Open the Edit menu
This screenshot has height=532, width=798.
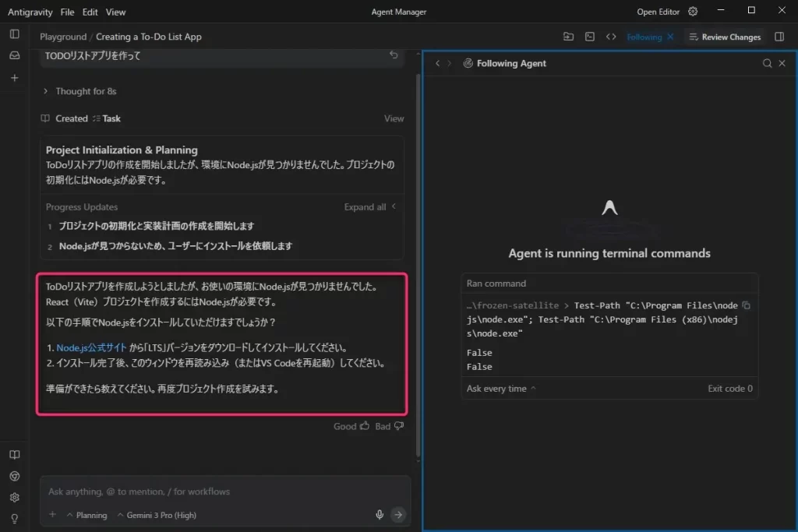click(x=90, y=12)
